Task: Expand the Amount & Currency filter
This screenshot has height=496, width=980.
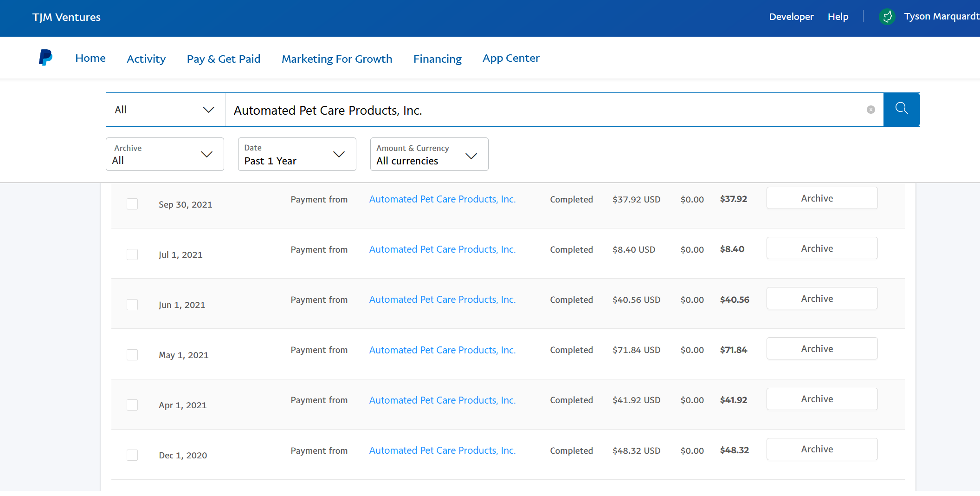Action: click(429, 154)
